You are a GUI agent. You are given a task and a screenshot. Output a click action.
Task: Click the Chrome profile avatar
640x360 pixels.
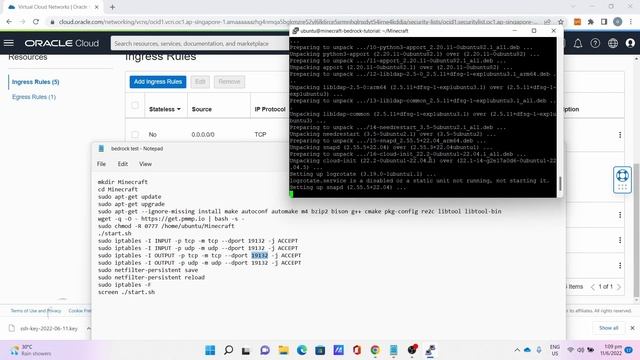(x=618, y=22)
